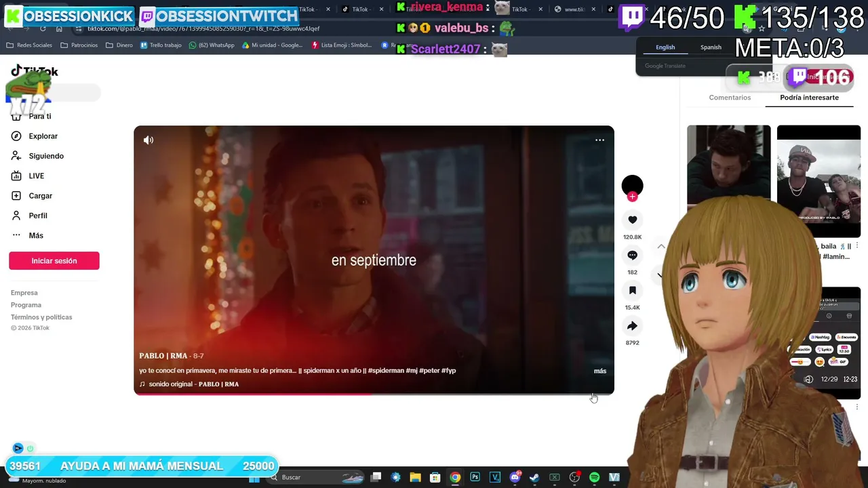Open the Patrocinios bookmark folder
The height and width of the screenshot is (488, 868).
pos(79,45)
